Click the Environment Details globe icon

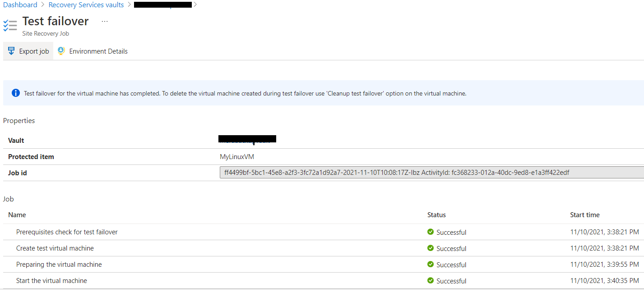tap(60, 51)
